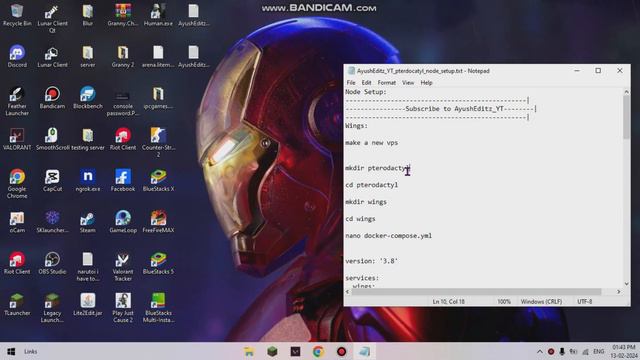The height and width of the screenshot is (360, 640).
Task: Open the File menu in Notepad
Action: click(351, 82)
